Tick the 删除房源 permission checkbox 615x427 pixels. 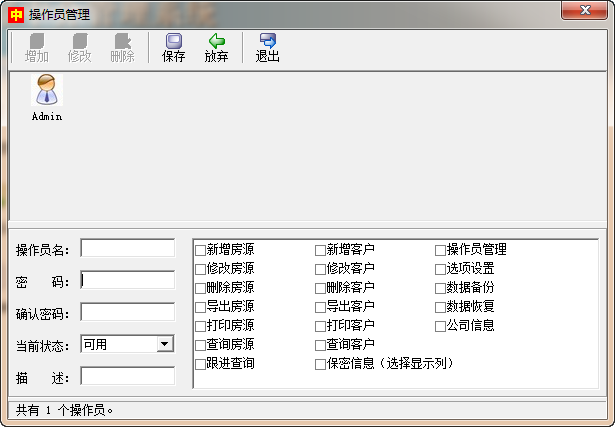click(200, 288)
